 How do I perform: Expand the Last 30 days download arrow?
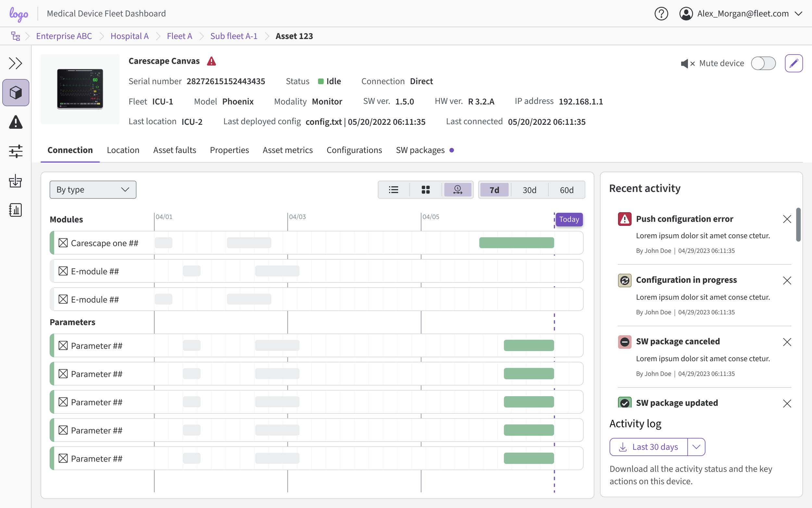(696, 447)
